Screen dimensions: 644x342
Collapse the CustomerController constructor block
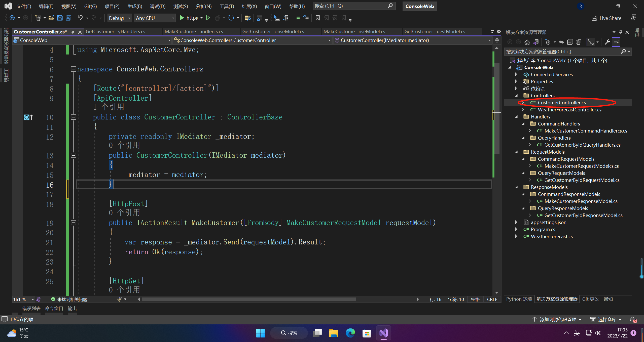point(73,155)
